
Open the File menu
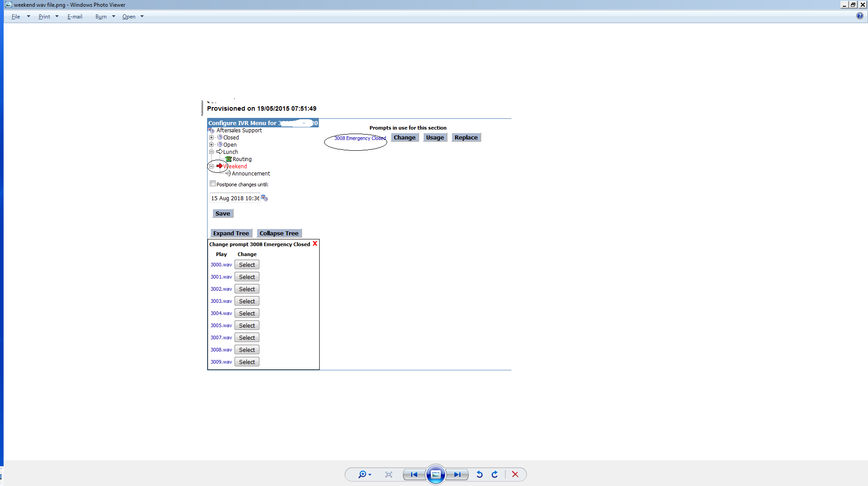[16, 17]
